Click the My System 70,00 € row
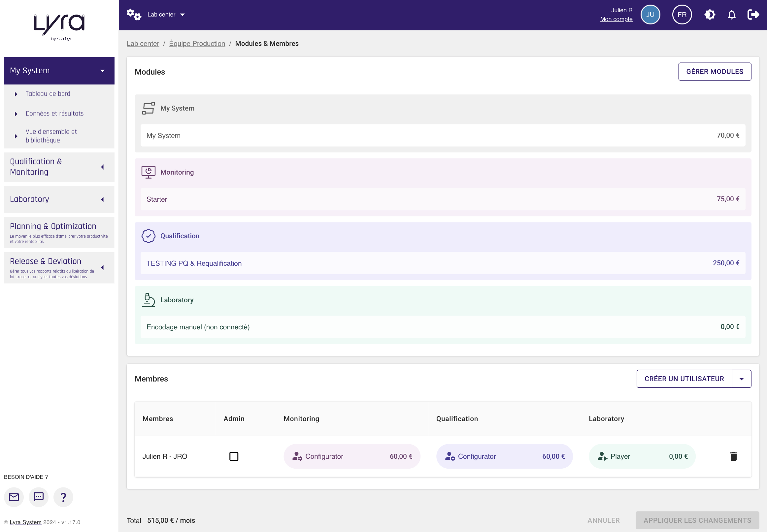Screen dimensions: 767x532 coord(443,135)
